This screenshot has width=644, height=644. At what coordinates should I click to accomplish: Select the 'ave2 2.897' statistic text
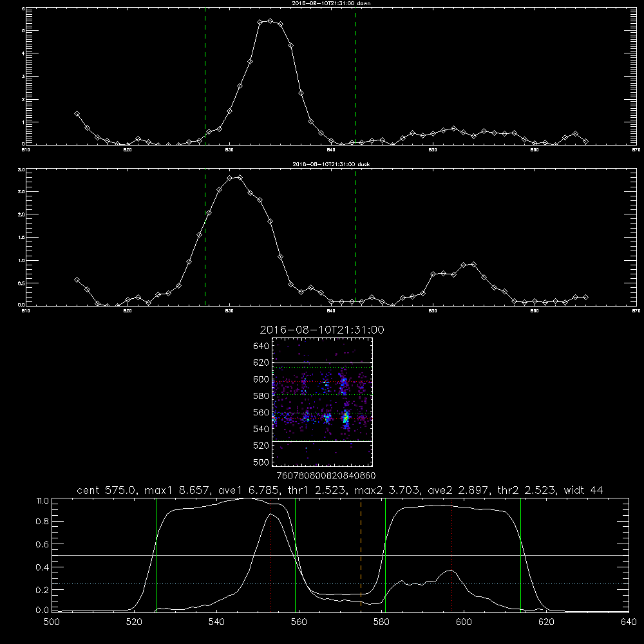[x=459, y=490]
